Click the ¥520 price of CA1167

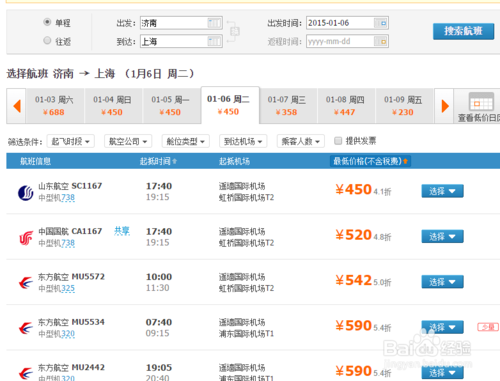(x=353, y=235)
